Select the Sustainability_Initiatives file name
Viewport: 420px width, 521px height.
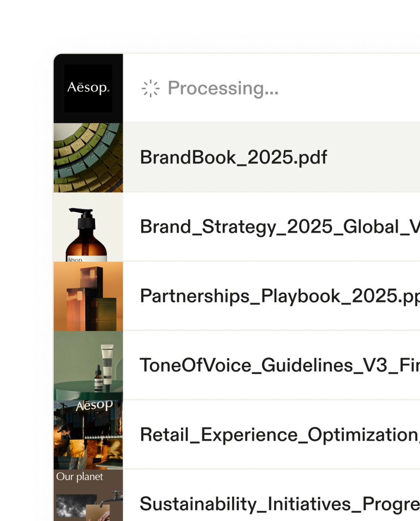(279, 504)
